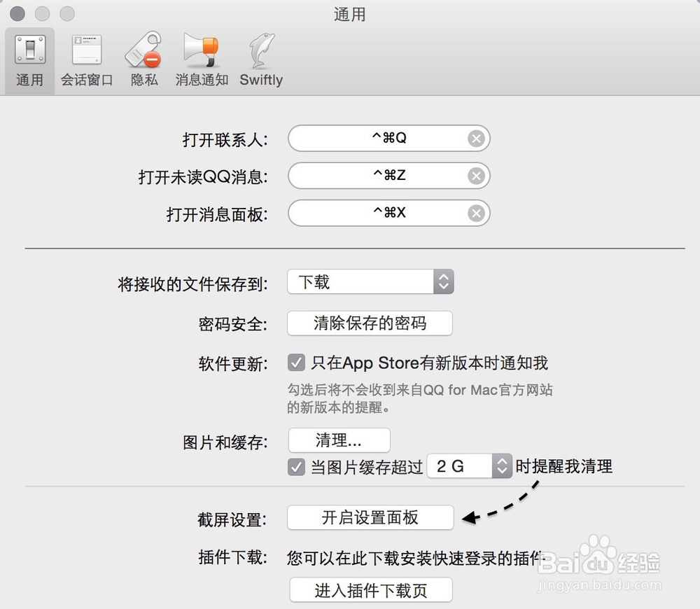Toggle 当图片缓存超过 reminder checkbox
This screenshot has height=609, width=700.
(296, 467)
